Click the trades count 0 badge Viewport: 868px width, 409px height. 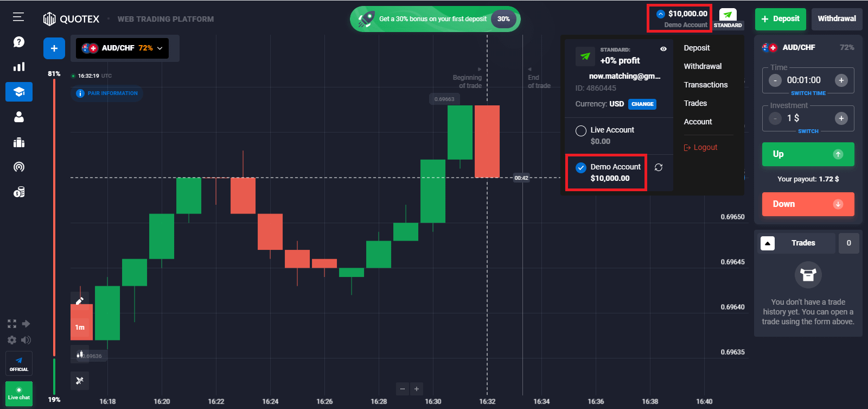[x=849, y=243]
